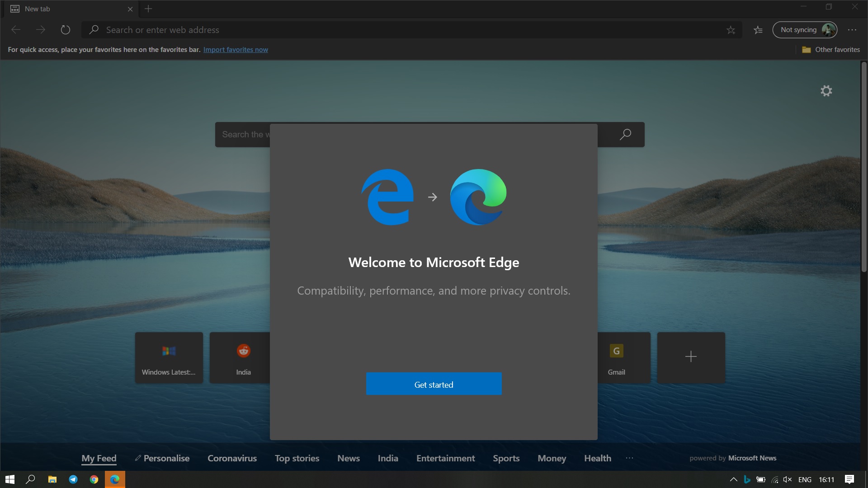Click the add new quick access tile button
This screenshot has height=488, width=868.
point(690,357)
